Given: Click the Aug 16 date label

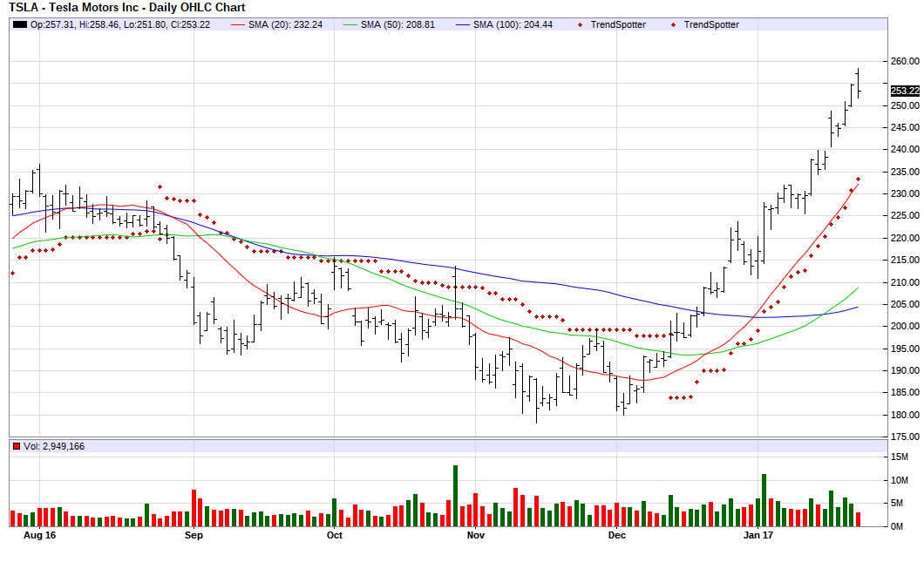Looking at the screenshot, I should [39, 535].
